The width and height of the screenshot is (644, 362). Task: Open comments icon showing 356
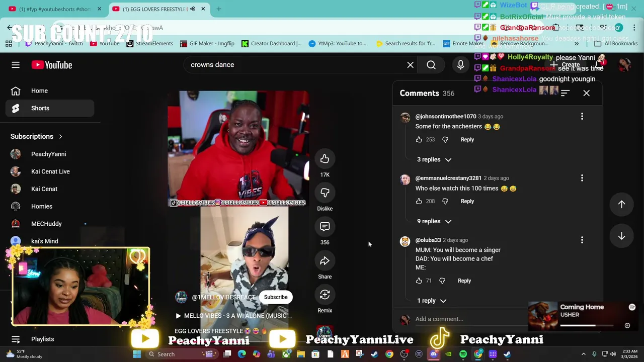point(325,227)
